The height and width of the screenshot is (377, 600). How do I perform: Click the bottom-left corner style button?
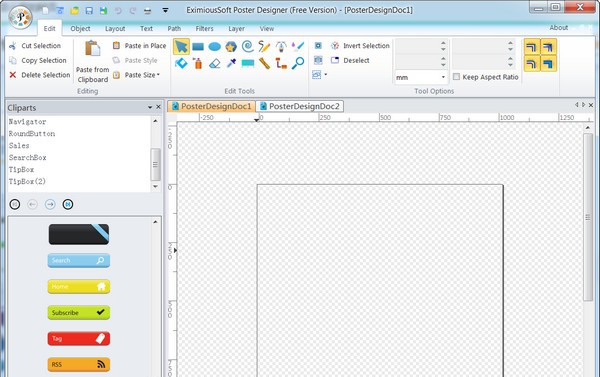click(x=532, y=64)
